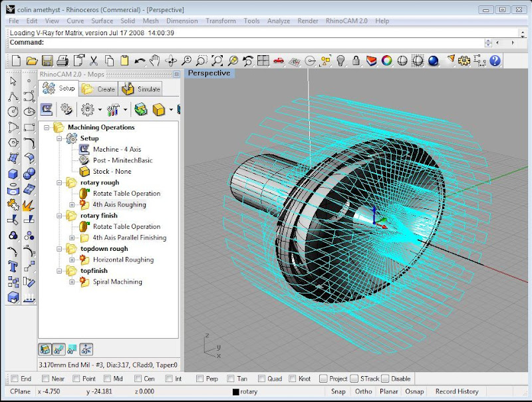Click the Box solid tool icon
The width and height of the screenshot is (532, 402).
pyautogui.click(x=13, y=174)
